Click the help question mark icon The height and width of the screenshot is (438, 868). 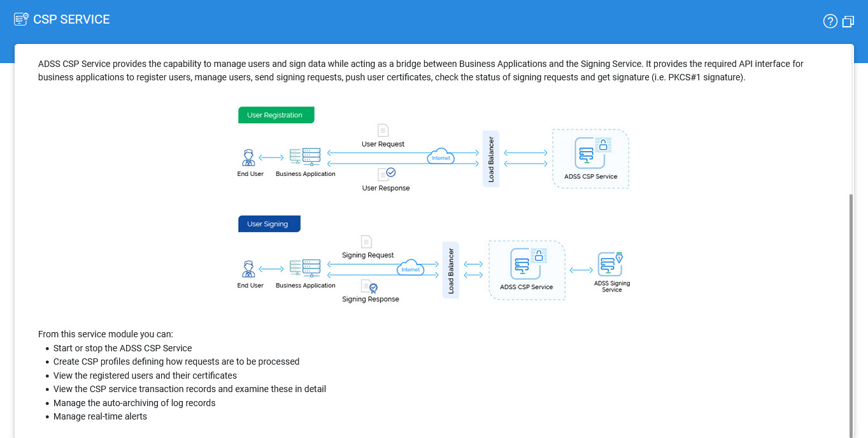click(830, 22)
